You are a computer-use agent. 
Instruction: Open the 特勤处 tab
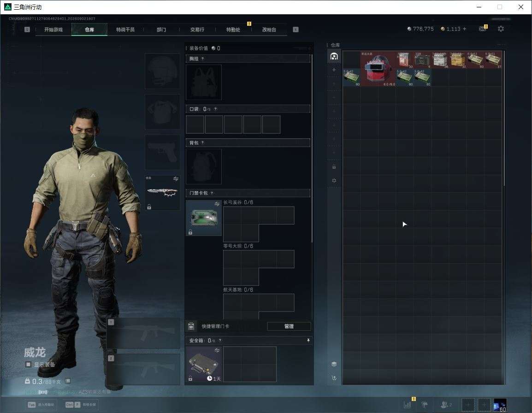(x=233, y=29)
